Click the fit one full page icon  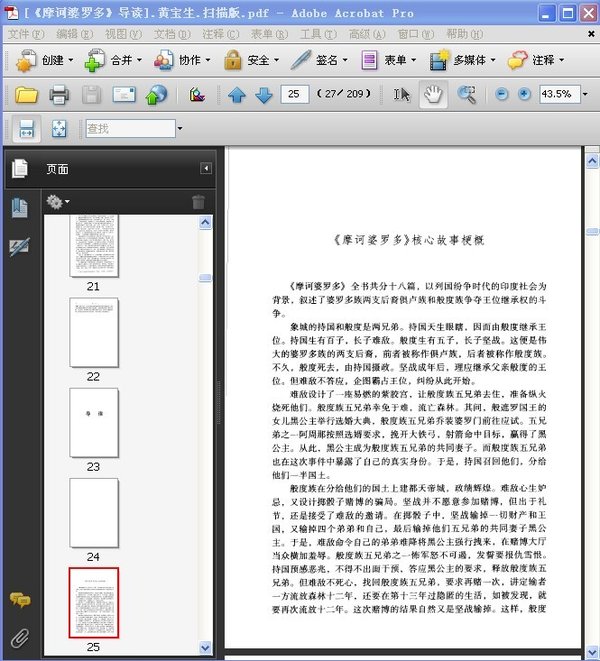[x=59, y=129]
